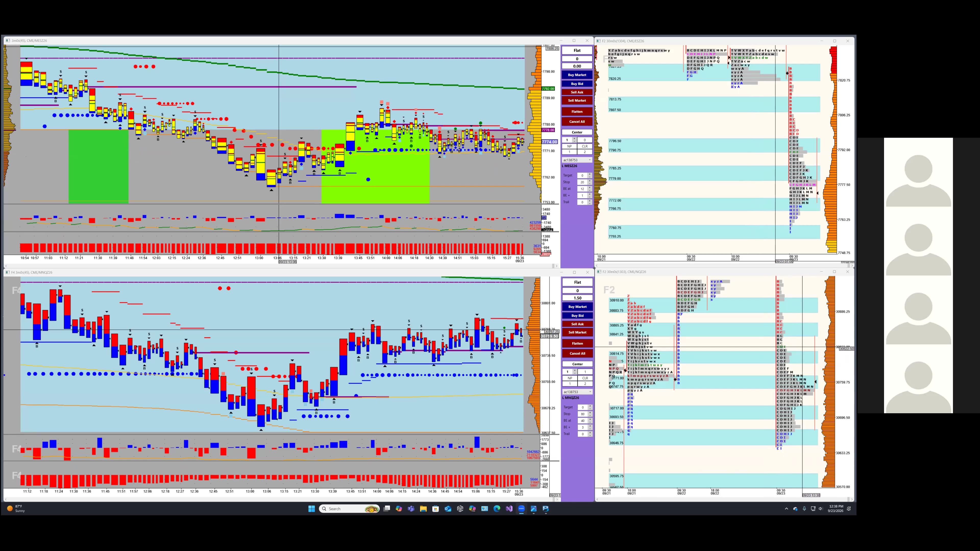The width and height of the screenshot is (980, 551).
Task: Increase quantity with the plus stepper in MESZ26 panel
Action: point(574,139)
